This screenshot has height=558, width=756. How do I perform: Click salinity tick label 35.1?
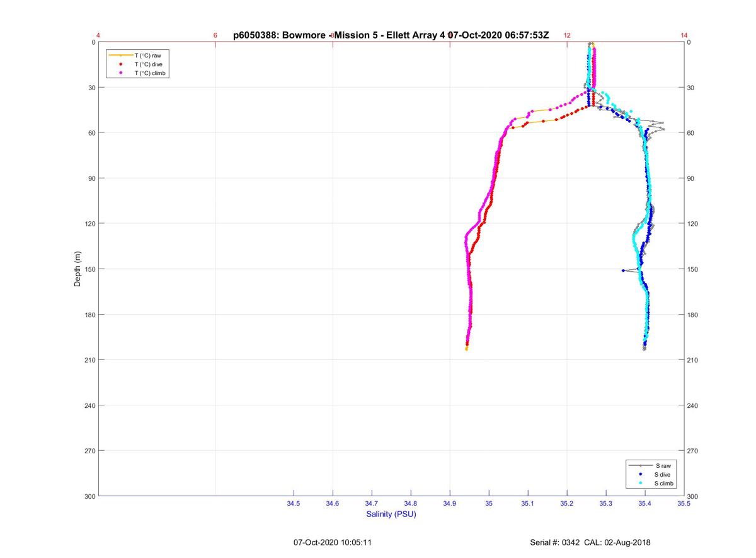coord(528,504)
